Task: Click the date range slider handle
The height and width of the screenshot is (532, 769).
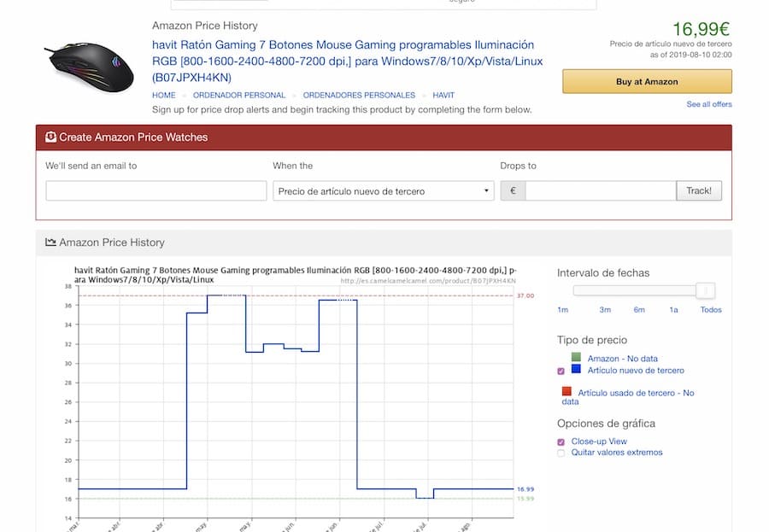Action: pyautogui.click(x=705, y=290)
